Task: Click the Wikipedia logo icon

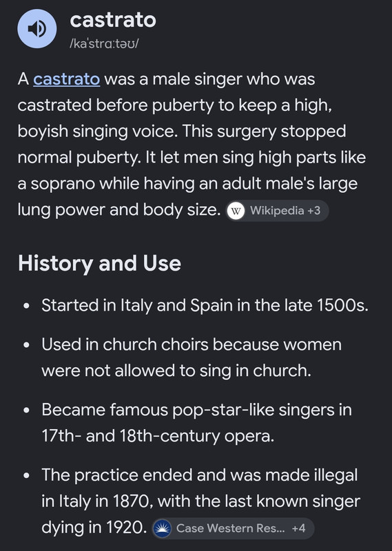Action: pyautogui.click(x=236, y=211)
